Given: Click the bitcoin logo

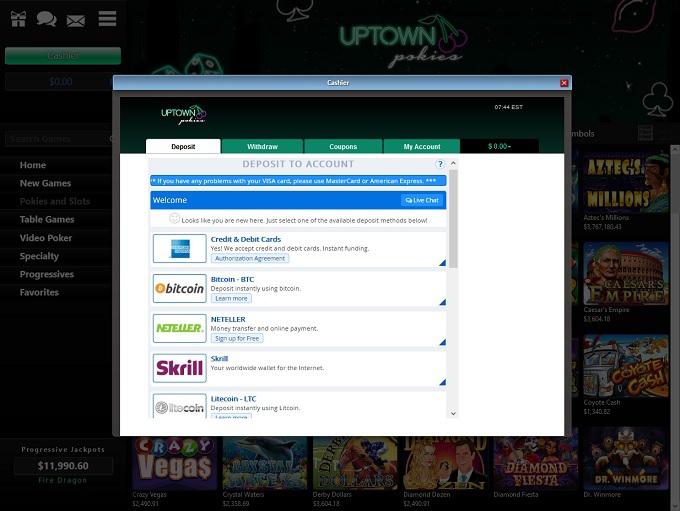Looking at the screenshot, I should pos(180,288).
